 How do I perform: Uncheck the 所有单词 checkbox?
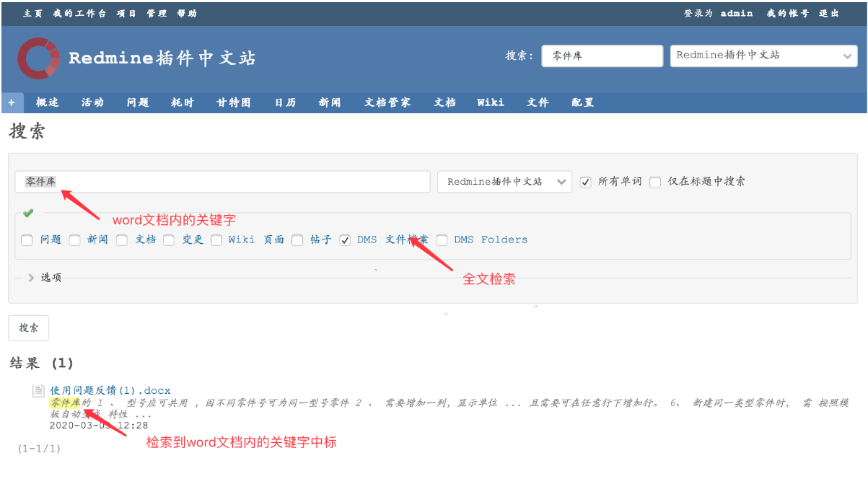click(x=586, y=182)
